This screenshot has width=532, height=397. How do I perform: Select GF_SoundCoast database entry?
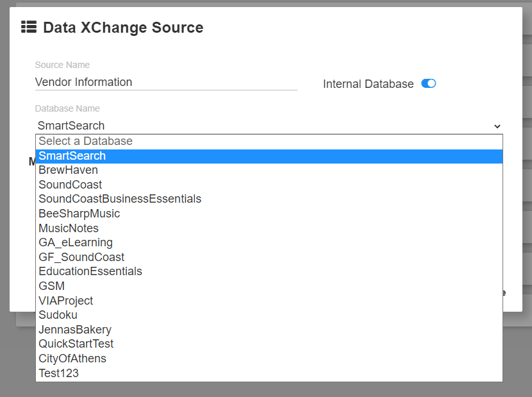pos(81,257)
